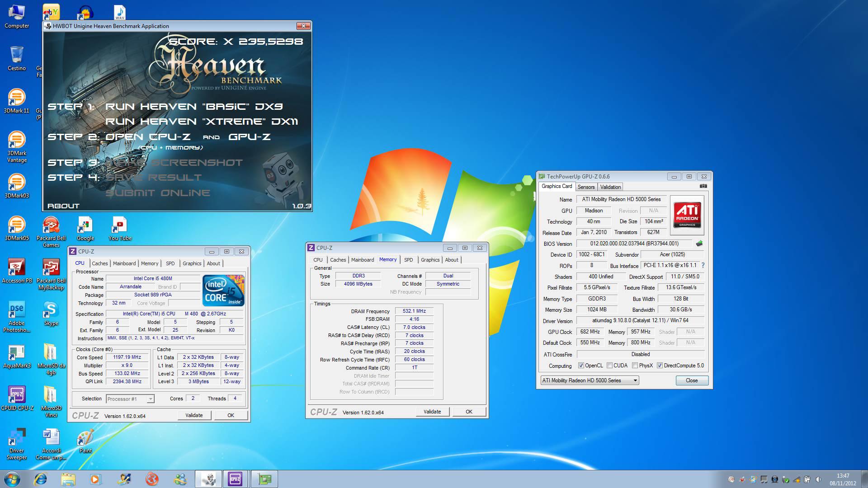Open the Packard Bell Games shortcut

pyautogui.click(x=51, y=232)
